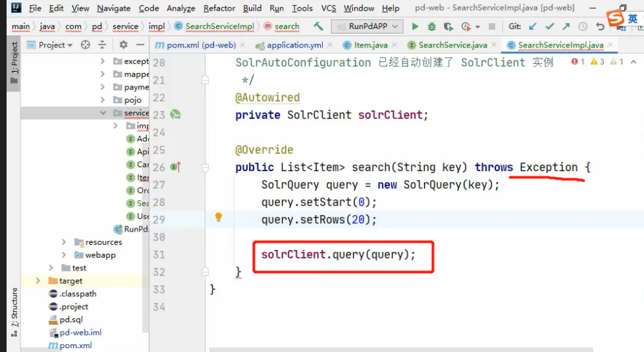Expand the resources folder
The image size is (644, 352).
pos(64,242)
